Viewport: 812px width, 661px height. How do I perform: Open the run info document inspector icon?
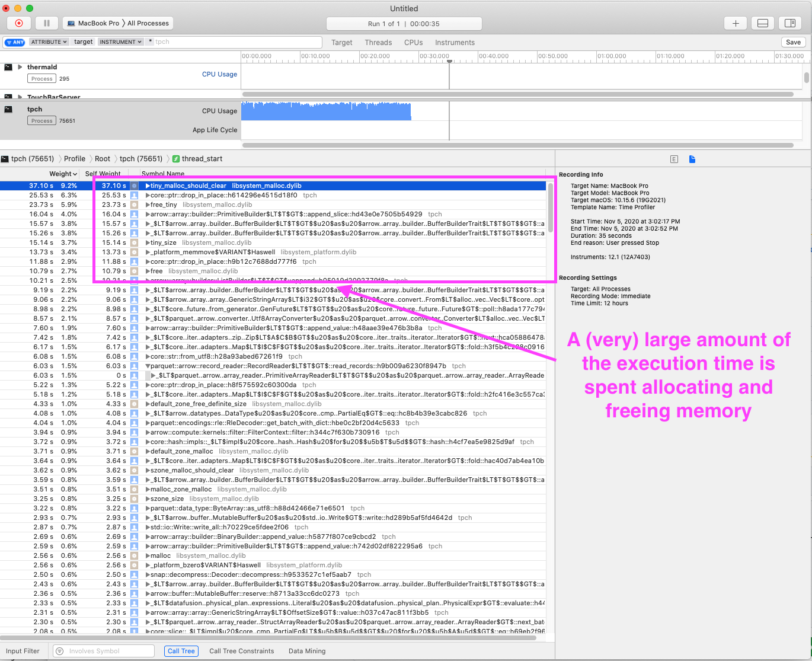[692, 159]
